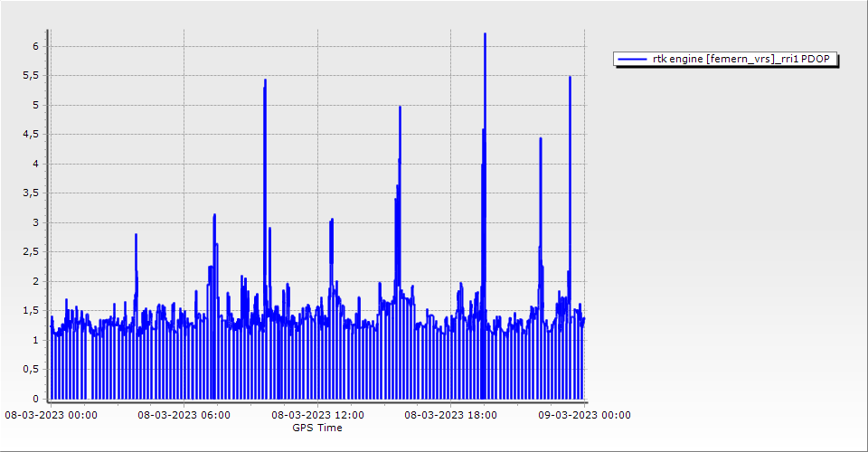Click the y-axis label 4,5
The width and height of the screenshot is (868, 452).
[32, 134]
